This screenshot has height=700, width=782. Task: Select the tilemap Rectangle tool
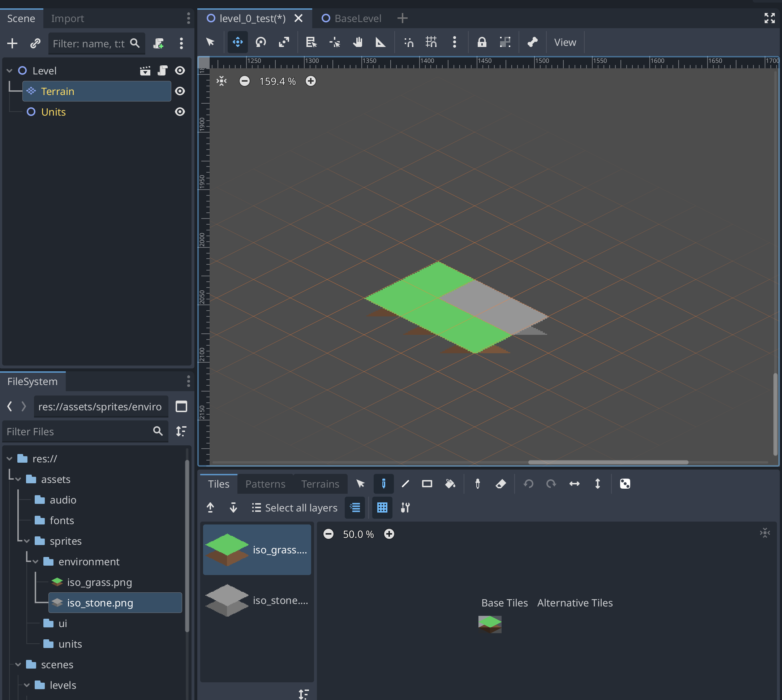(x=427, y=483)
